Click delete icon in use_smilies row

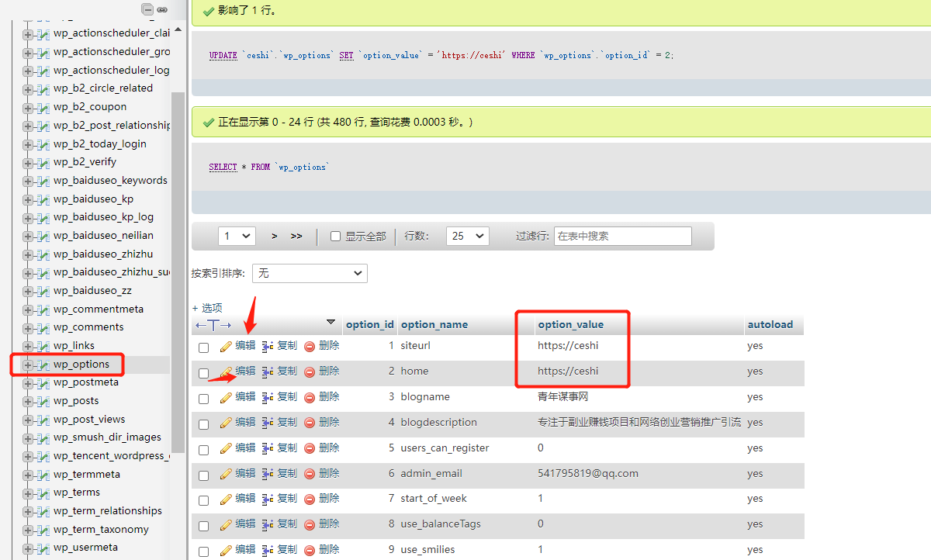pos(310,550)
